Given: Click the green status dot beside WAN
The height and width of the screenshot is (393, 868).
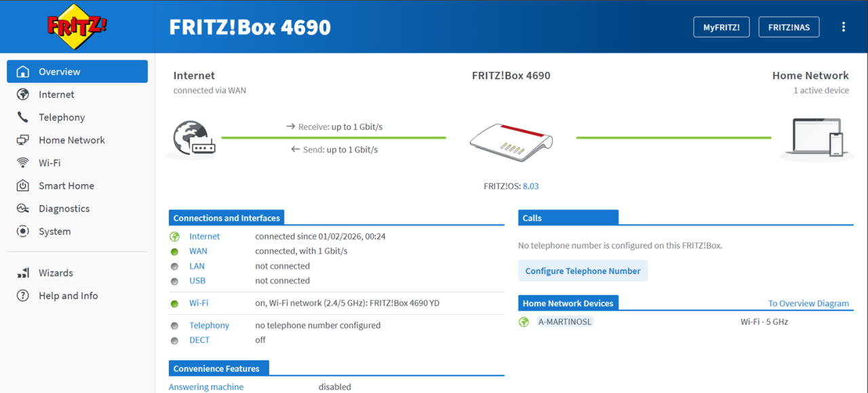Looking at the screenshot, I should click(174, 251).
